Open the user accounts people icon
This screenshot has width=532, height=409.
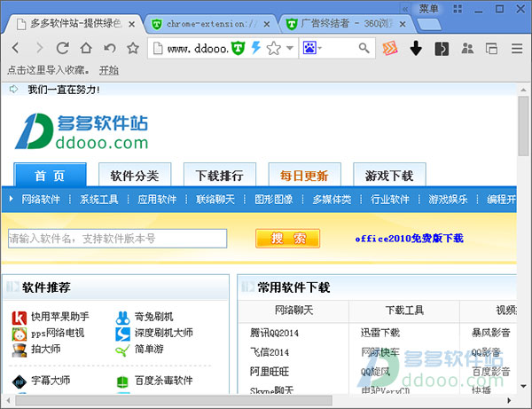coord(467,48)
